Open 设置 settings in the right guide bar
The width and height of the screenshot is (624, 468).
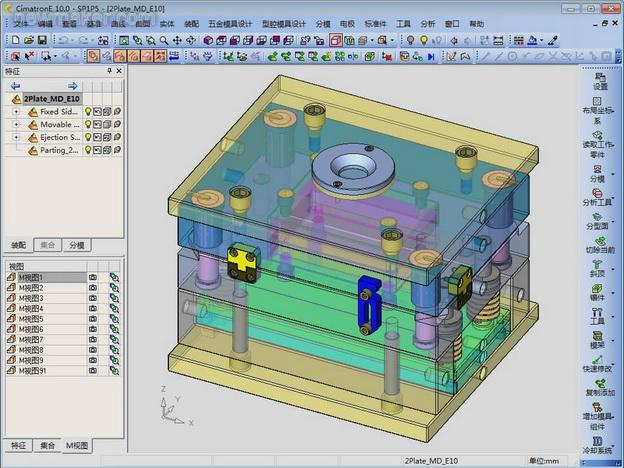(x=600, y=82)
